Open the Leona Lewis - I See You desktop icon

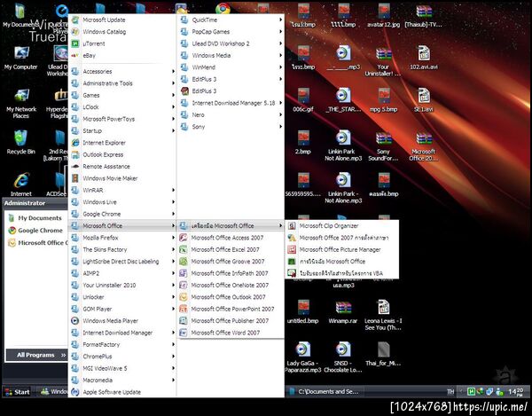click(383, 315)
